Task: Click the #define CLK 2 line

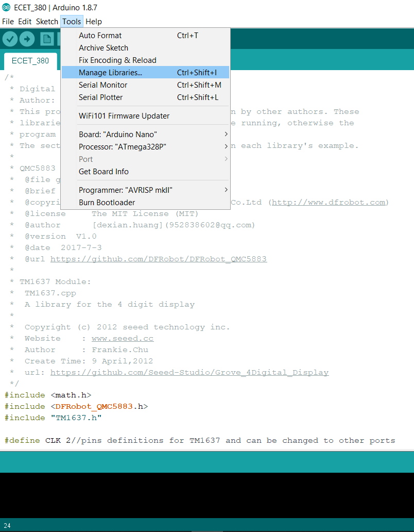Action: pyautogui.click(x=200, y=440)
